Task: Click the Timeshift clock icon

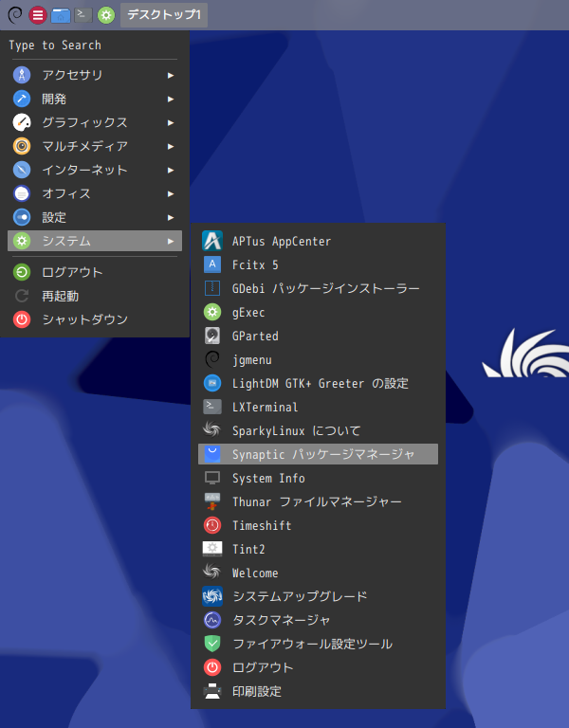Action: [212, 525]
